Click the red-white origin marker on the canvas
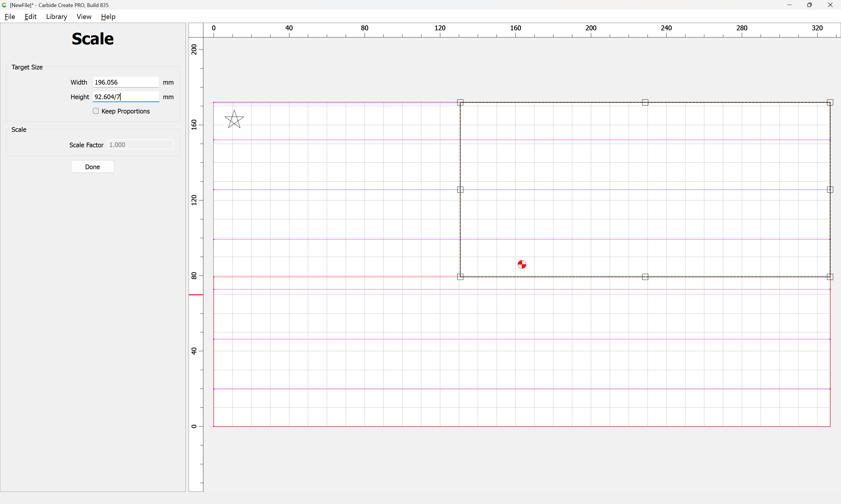 pos(522,264)
